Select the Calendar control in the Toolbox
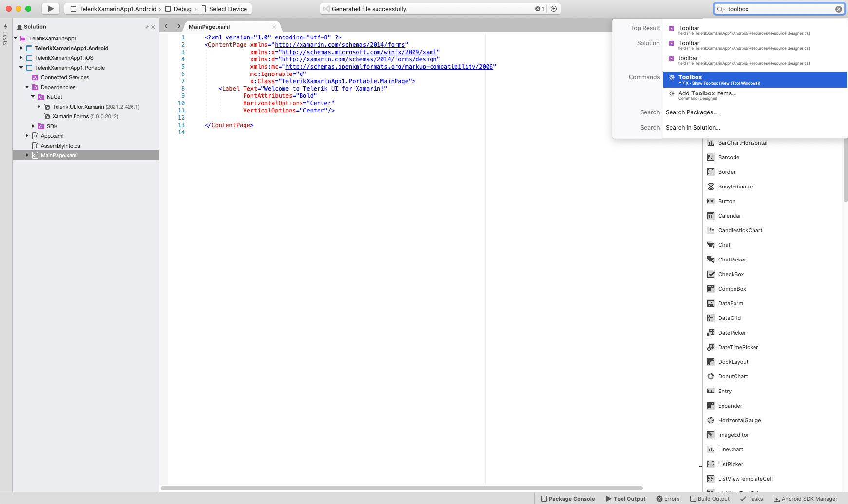The image size is (848, 504). coord(729,216)
